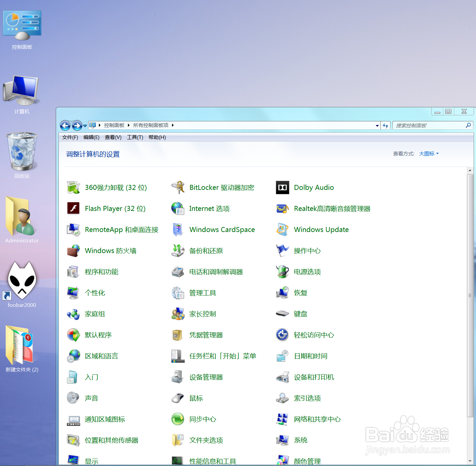Expand the 大图标 view mode dropdown

coord(429,154)
